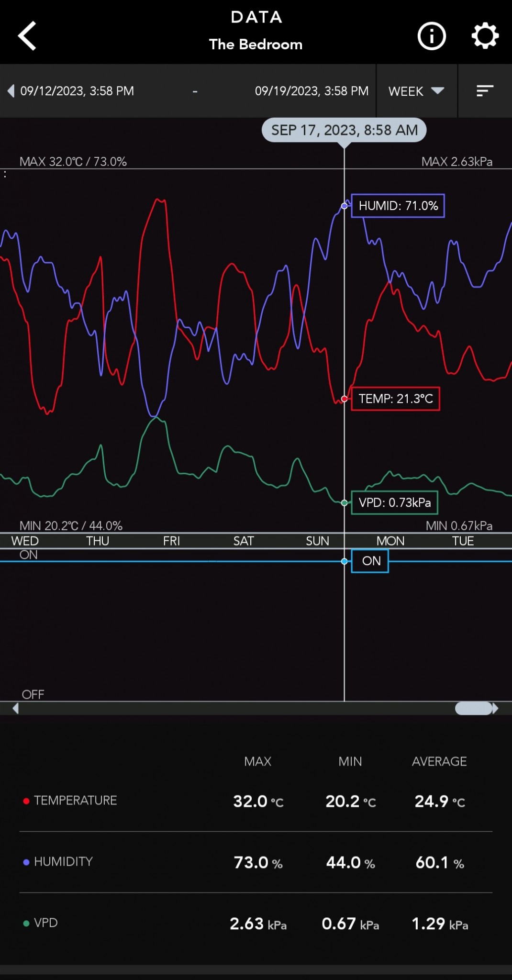Tap three-dot handle at chart's left edge
The width and height of the screenshot is (512, 980).
(5, 174)
